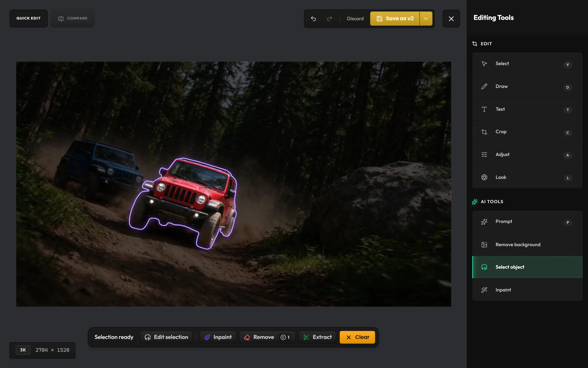Discard the current edits
This screenshot has width=588, height=368.
(x=355, y=19)
